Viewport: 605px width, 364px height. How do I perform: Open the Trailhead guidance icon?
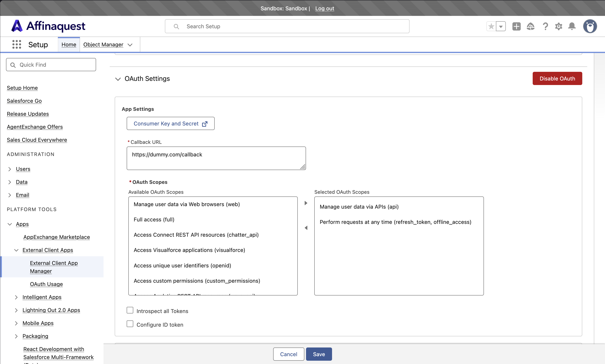[x=531, y=26]
